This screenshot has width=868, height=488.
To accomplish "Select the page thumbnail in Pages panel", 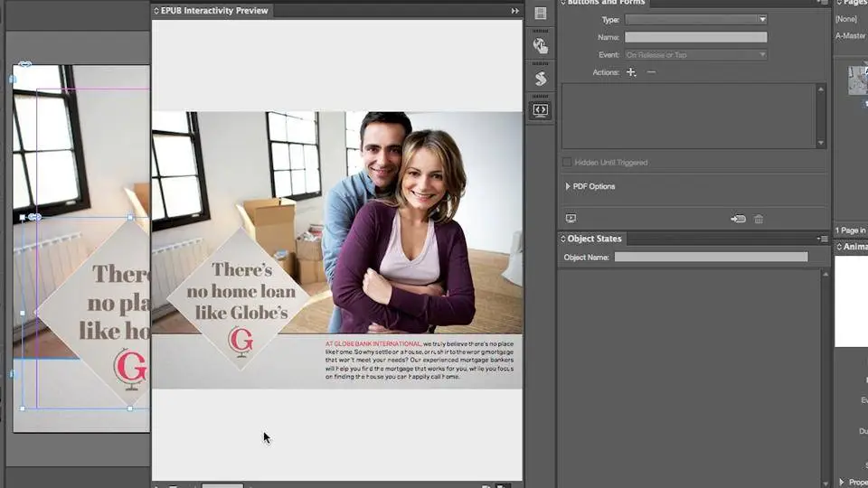I will click(858, 80).
